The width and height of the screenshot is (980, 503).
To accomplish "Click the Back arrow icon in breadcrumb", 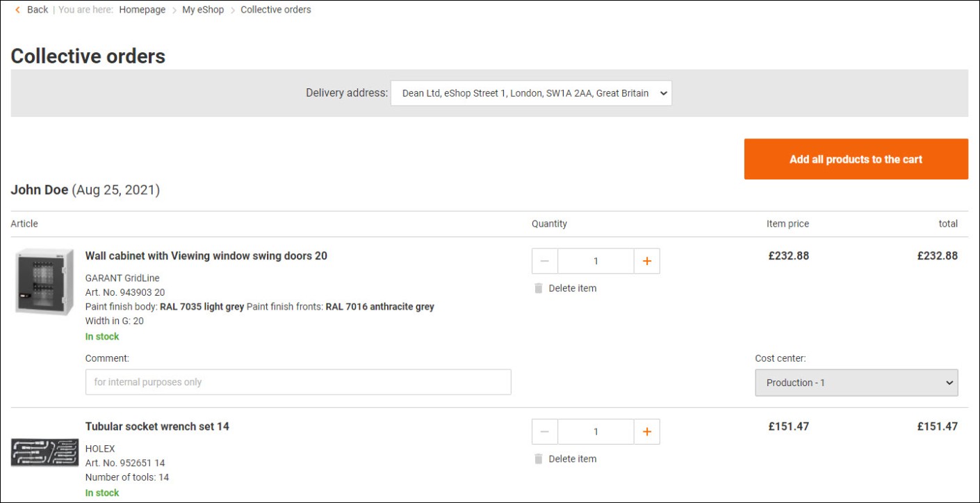I will [18, 10].
